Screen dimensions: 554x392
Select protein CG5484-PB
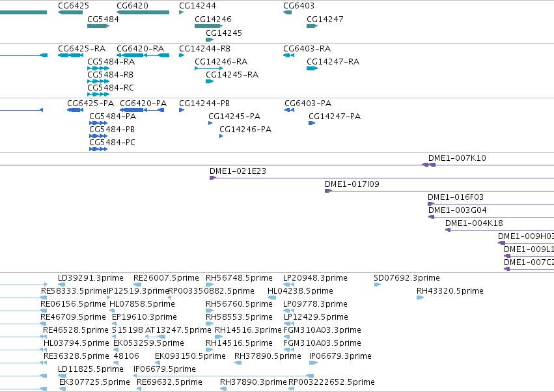point(112,130)
